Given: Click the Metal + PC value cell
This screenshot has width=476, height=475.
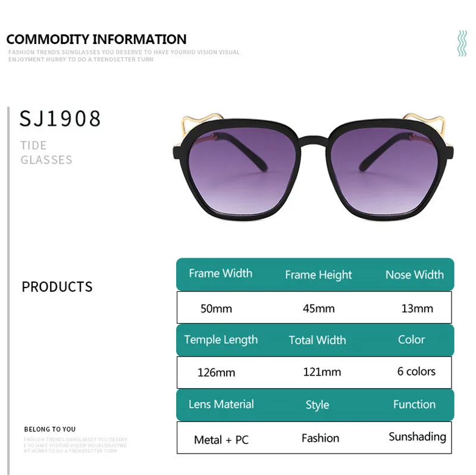Looking at the screenshot, I should (x=221, y=440).
